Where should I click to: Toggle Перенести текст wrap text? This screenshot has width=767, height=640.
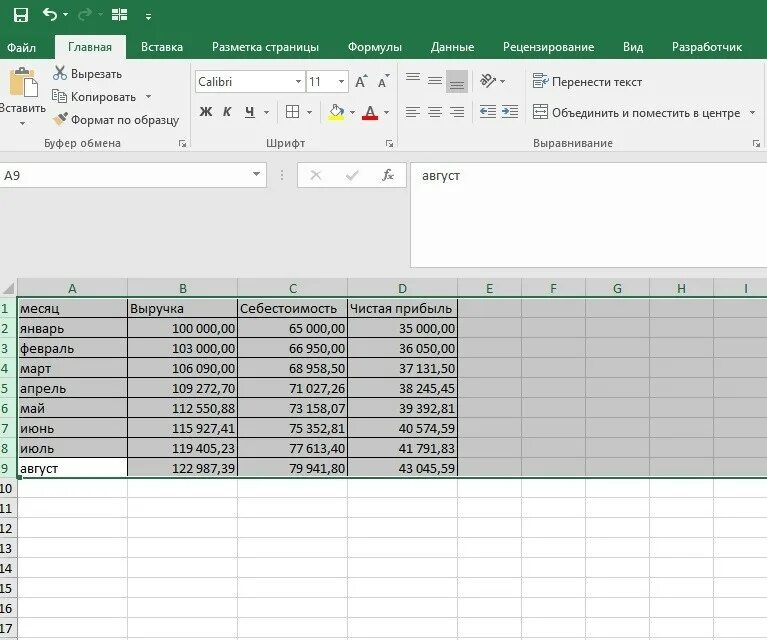click(x=587, y=82)
